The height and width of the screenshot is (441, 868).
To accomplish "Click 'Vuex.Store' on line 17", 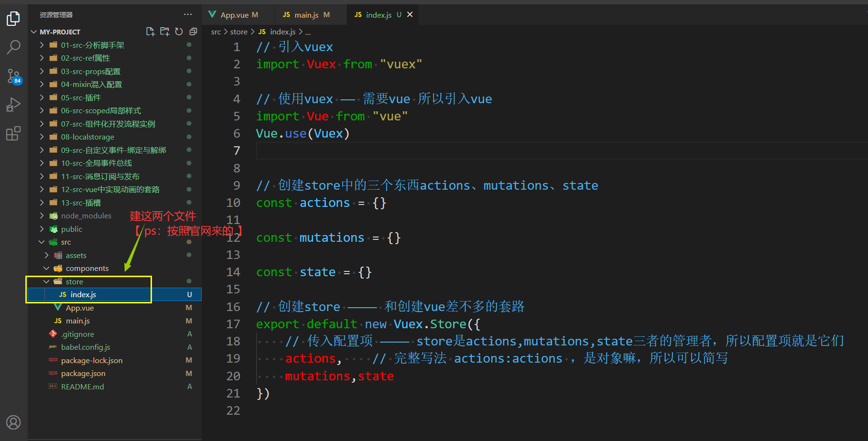I will pyautogui.click(x=430, y=324).
